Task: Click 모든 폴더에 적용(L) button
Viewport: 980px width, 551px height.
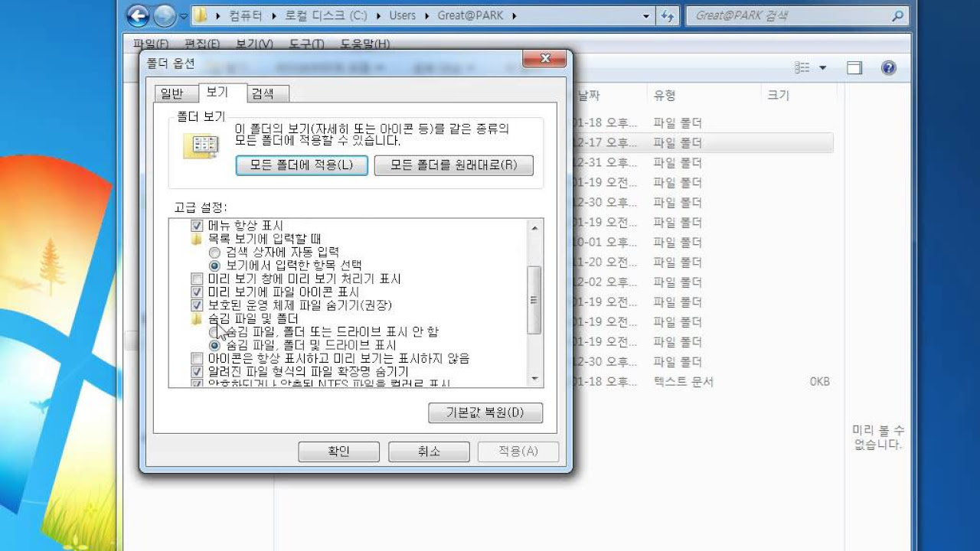Action: pos(302,165)
